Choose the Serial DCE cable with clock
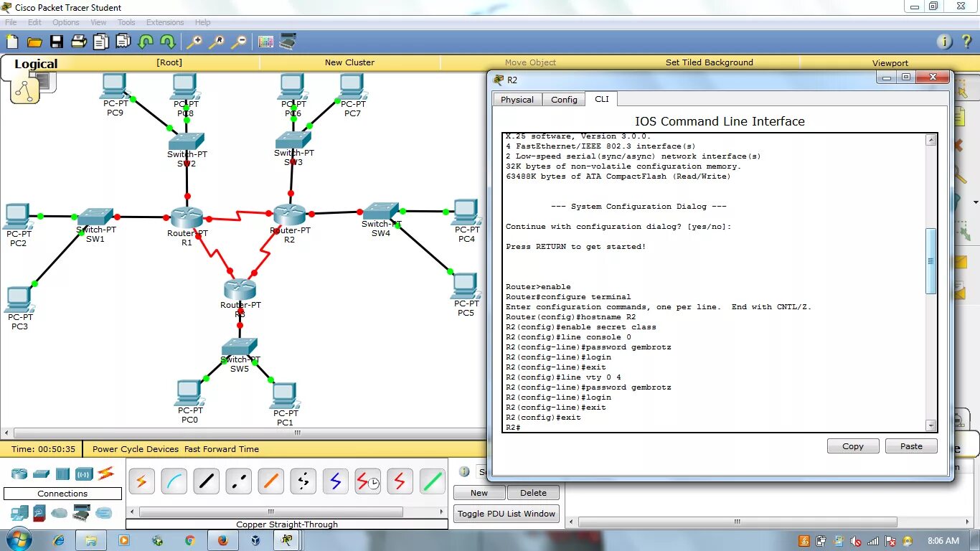Image resolution: width=980 pixels, height=551 pixels. coord(368,482)
